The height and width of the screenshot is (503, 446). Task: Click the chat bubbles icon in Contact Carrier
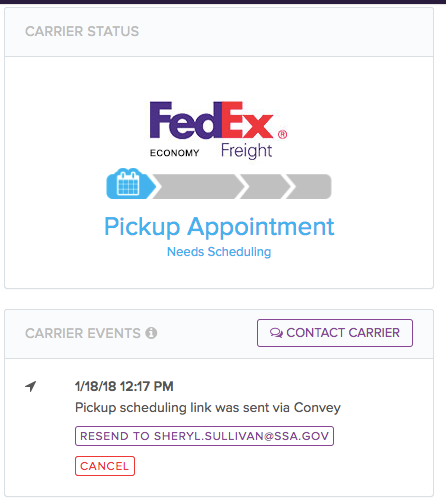[x=276, y=333]
